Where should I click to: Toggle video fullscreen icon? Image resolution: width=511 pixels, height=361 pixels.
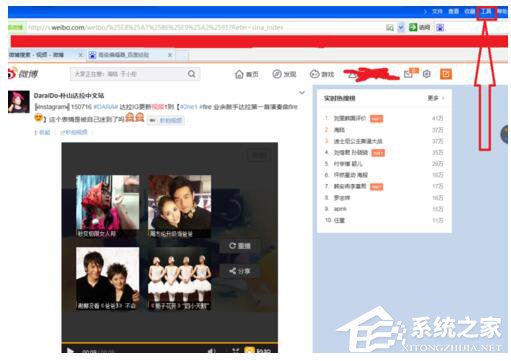pyautogui.click(x=235, y=350)
